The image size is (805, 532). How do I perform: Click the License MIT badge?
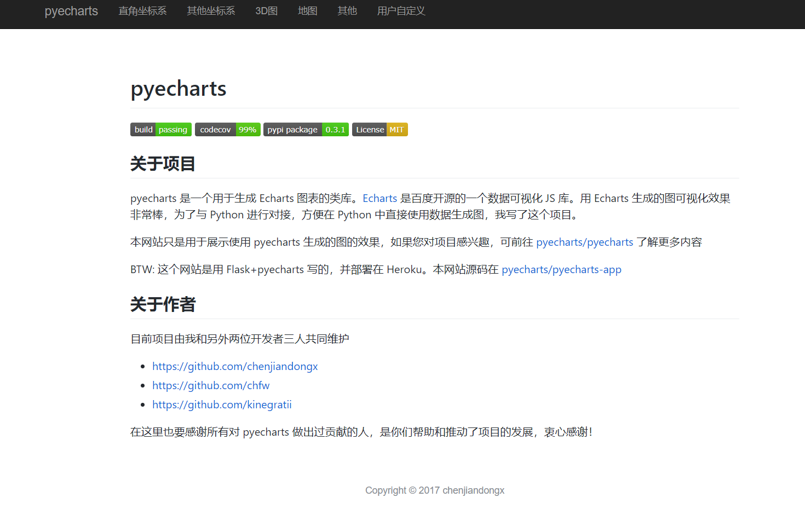[380, 130]
